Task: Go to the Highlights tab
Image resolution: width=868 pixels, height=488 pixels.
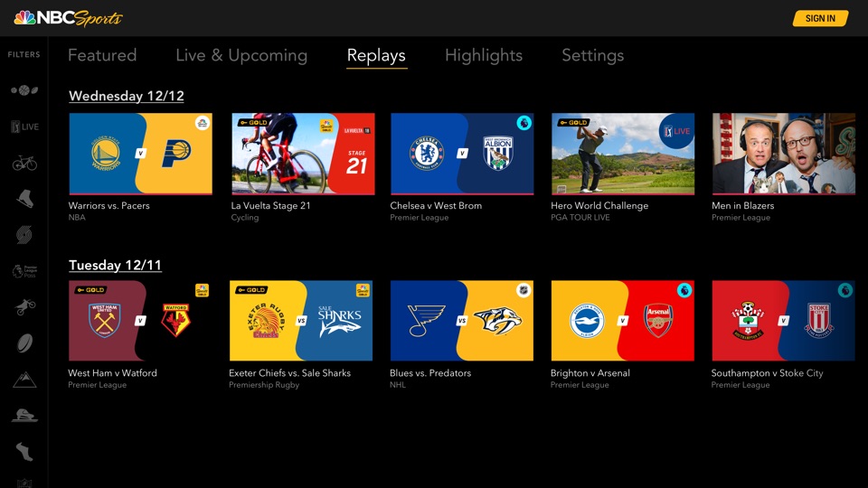Action: (x=484, y=55)
